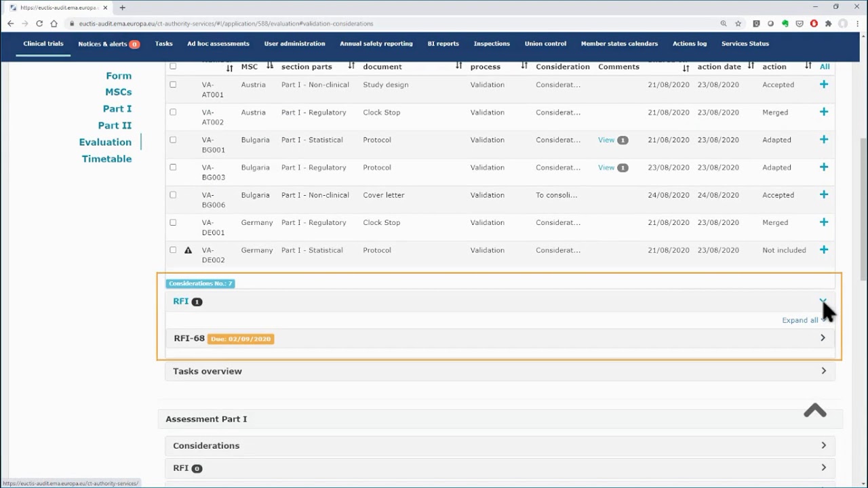868x488 pixels.
Task: Add the VA-AT001 row using its plus icon
Action: [823, 85]
